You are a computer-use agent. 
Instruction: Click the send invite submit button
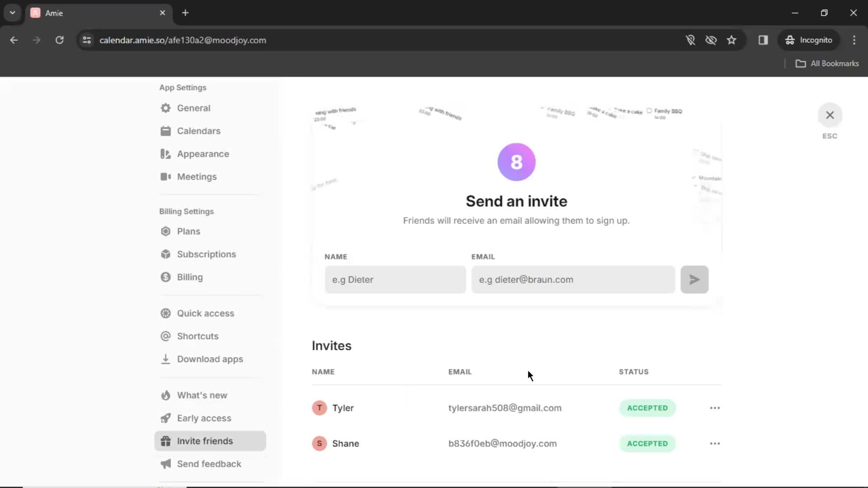pyautogui.click(x=694, y=279)
